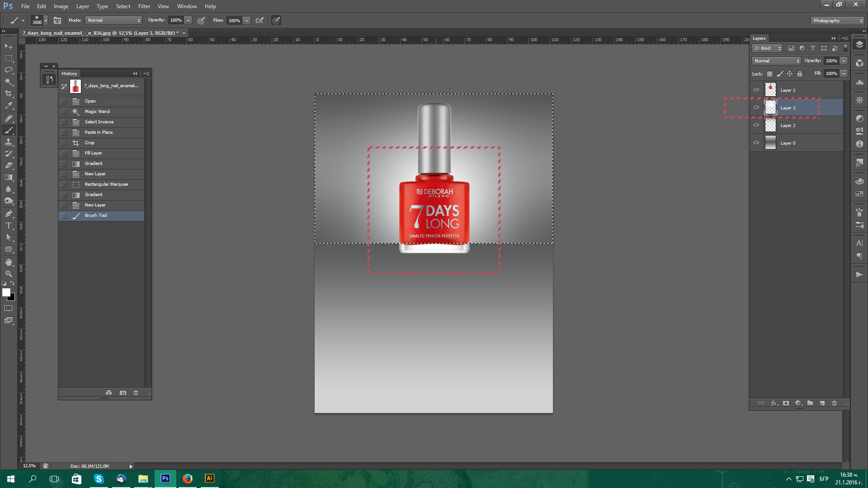Select the Lasso tool

[x=9, y=70]
